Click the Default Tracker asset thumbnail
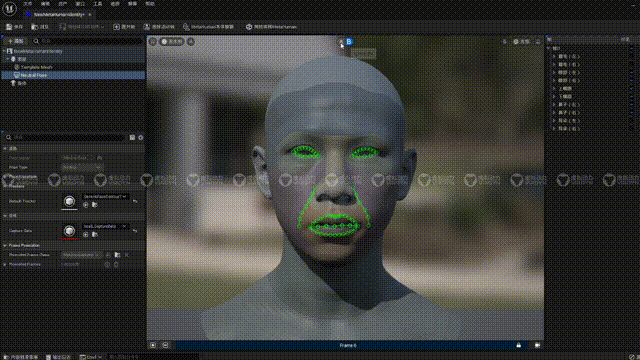640x360 pixels. pyautogui.click(x=69, y=201)
